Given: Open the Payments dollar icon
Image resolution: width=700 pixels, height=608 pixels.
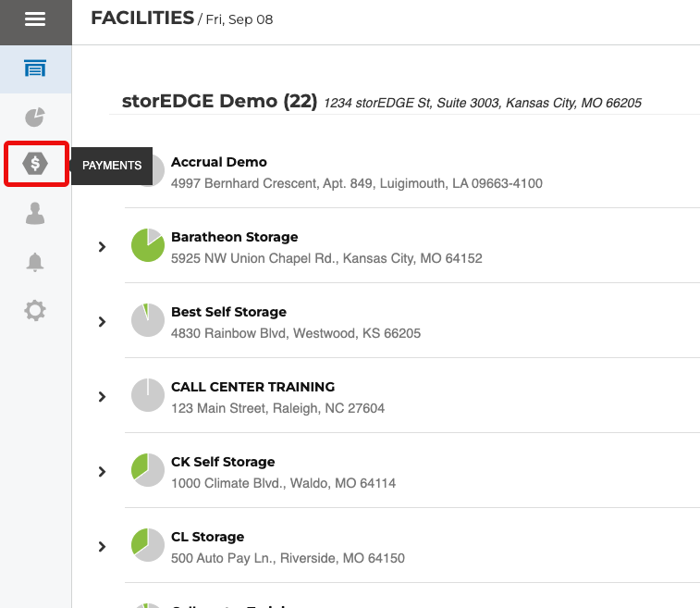Looking at the screenshot, I should pyautogui.click(x=35, y=165).
